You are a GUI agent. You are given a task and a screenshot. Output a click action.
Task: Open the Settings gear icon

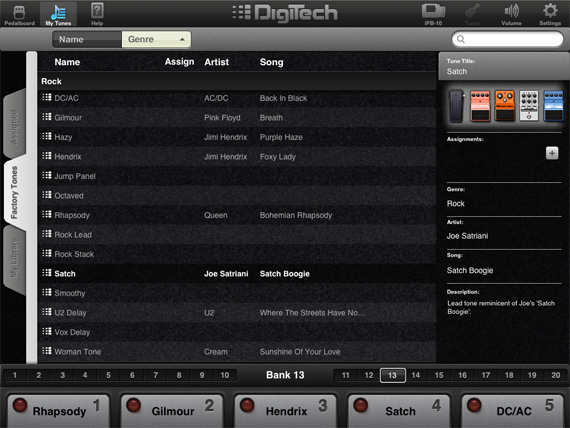pyautogui.click(x=550, y=15)
